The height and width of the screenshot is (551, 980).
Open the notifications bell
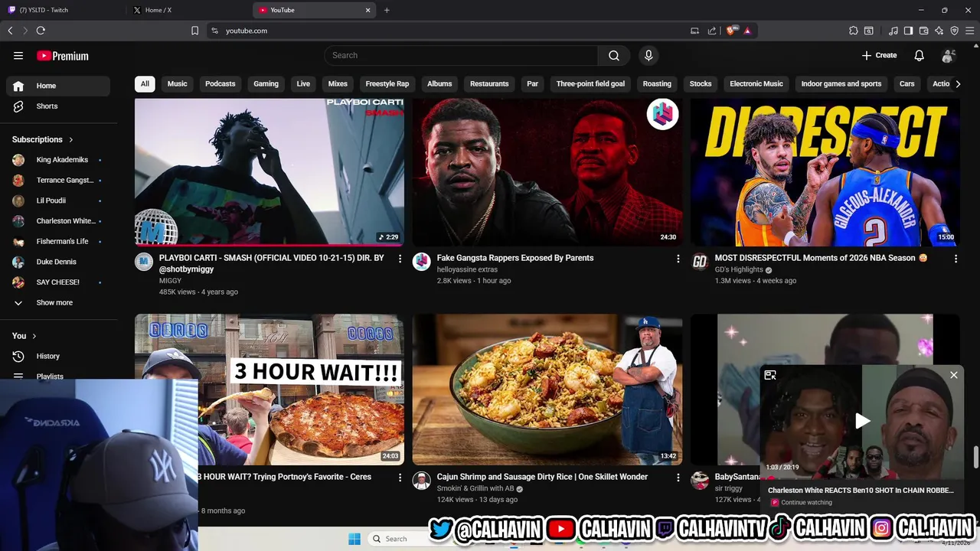click(x=919, y=55)
